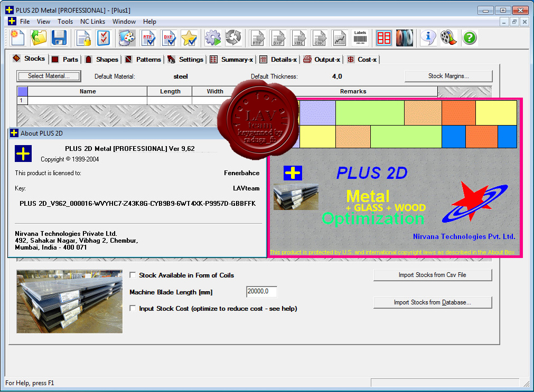Click the RTF checkmark toolbar icon
534x392 pixels.
pyautogui.click(x=148, y=38)
